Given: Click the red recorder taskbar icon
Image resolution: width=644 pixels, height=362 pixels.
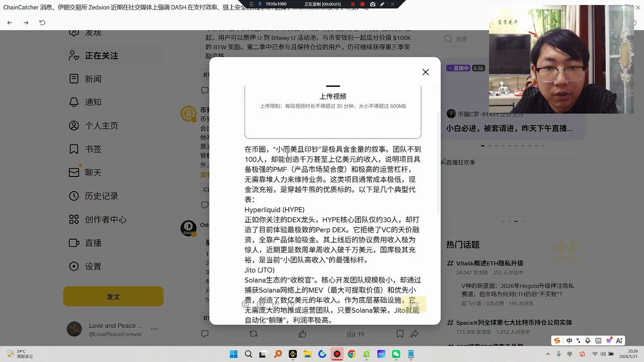Looking at the screenshot, I should click(337, 354).
